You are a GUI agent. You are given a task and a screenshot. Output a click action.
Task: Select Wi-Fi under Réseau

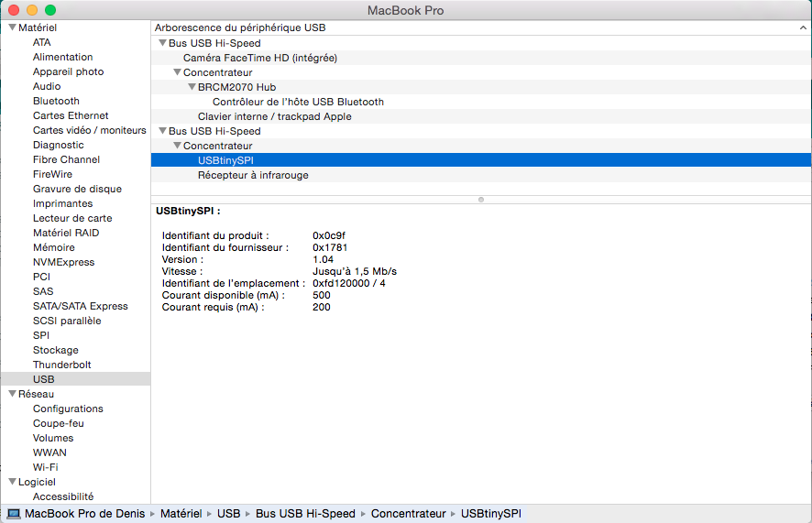(45, 467)
